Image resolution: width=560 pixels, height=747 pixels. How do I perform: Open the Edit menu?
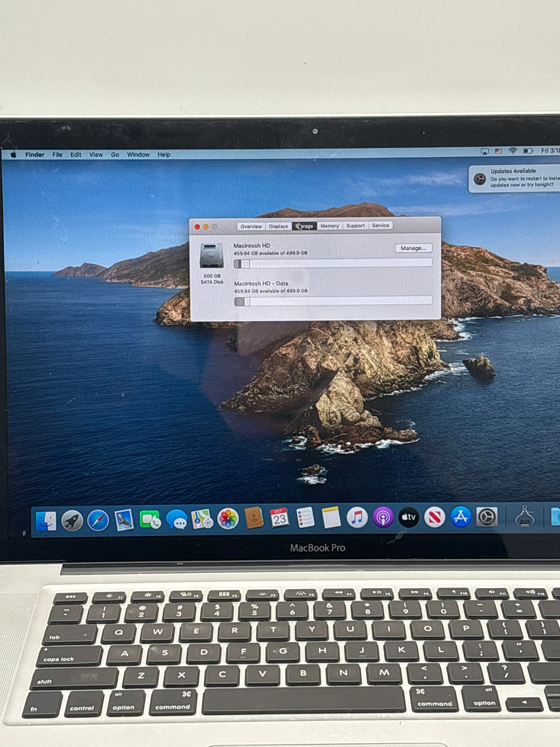(76, 155)
